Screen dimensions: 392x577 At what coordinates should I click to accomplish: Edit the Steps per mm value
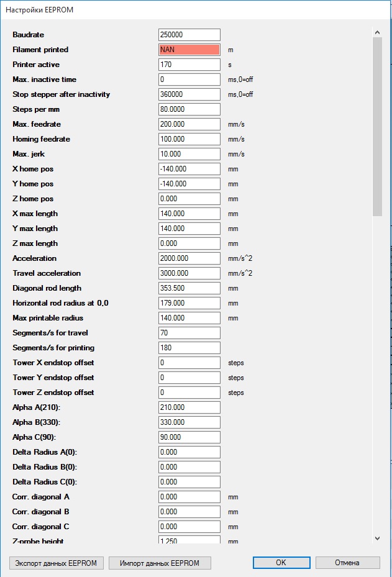tap(189, 109)
